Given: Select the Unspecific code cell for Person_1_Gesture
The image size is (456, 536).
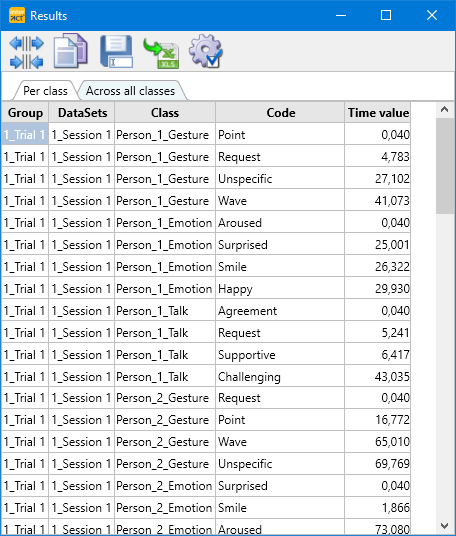Looking at the screenshot, I should pos(280,179).
